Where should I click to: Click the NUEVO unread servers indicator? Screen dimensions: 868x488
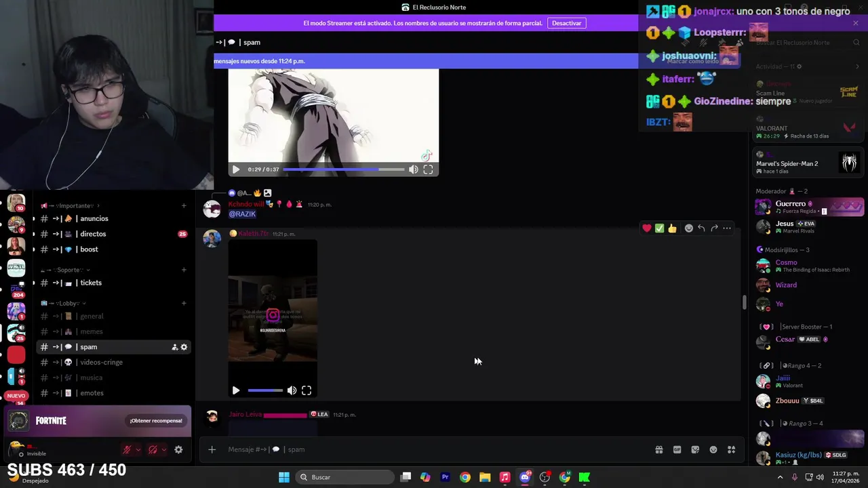click(16, 396)
